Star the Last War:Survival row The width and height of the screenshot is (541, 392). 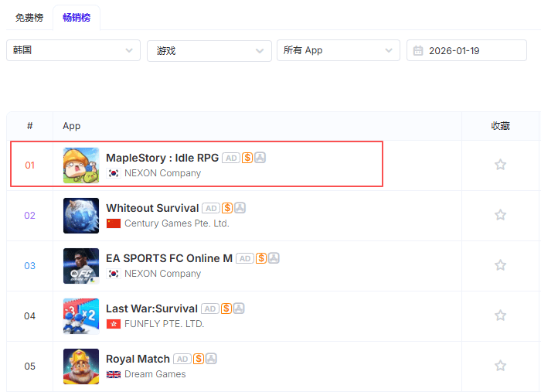point(500,315)
